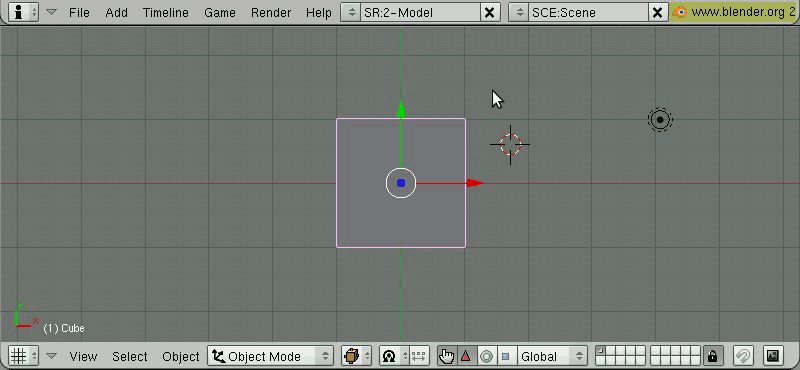The width and height of the screenshot is (800, 370).
Task: Browse scenes with SCE selector arrows
Action: (519, 12)
